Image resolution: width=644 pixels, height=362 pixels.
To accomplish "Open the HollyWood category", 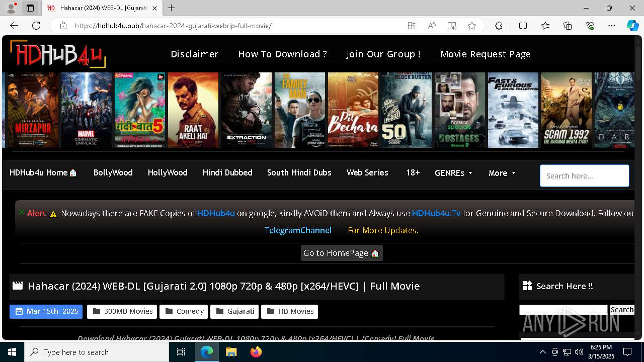I will (168, 172).
